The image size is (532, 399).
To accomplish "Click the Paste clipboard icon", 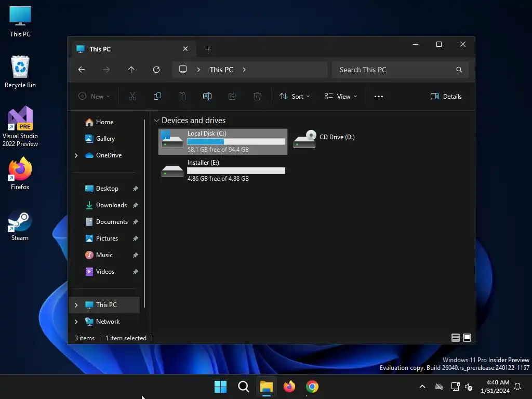I will [x=182, y=96].
